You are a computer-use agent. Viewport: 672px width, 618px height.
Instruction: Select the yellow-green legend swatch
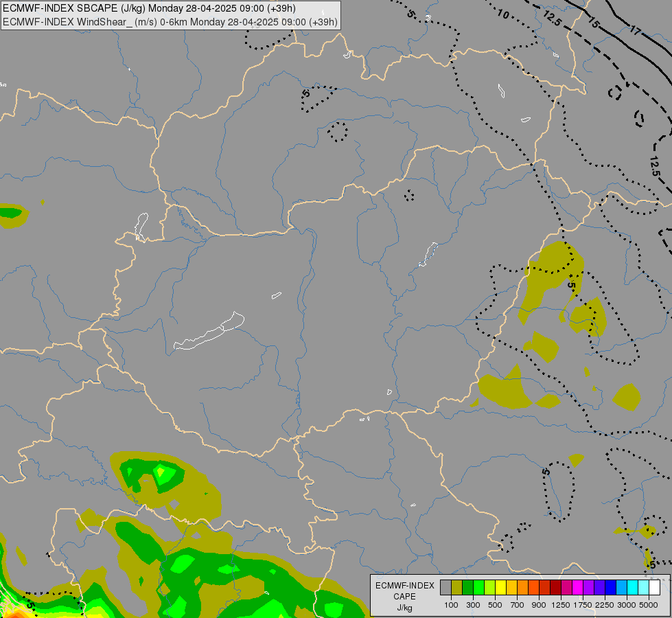(x=490, y=588)
